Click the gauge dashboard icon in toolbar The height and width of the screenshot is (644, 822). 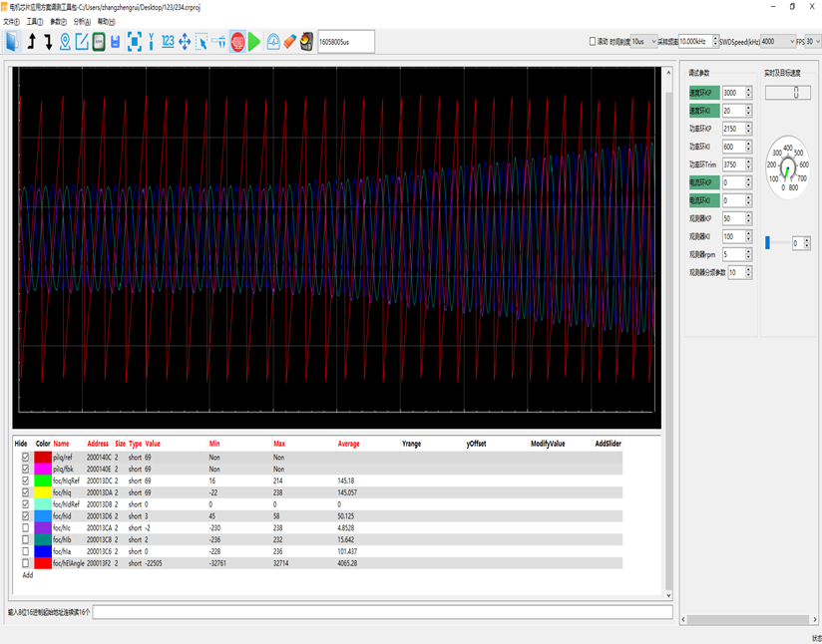coord(273,41)
